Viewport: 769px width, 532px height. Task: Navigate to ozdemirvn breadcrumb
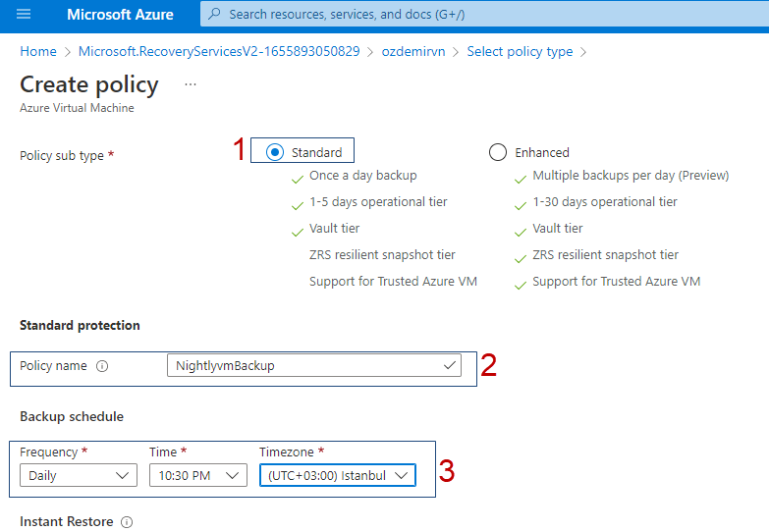click(x=413, y=51)
